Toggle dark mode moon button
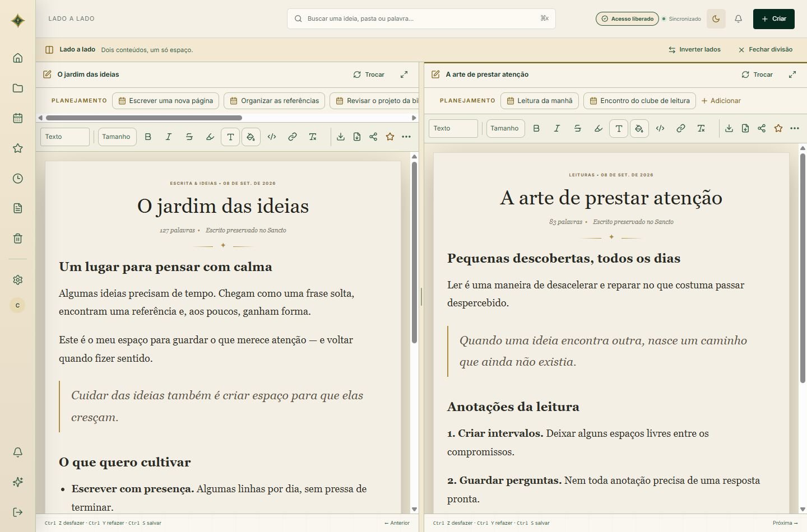807x532 pixels. [716, 18]
